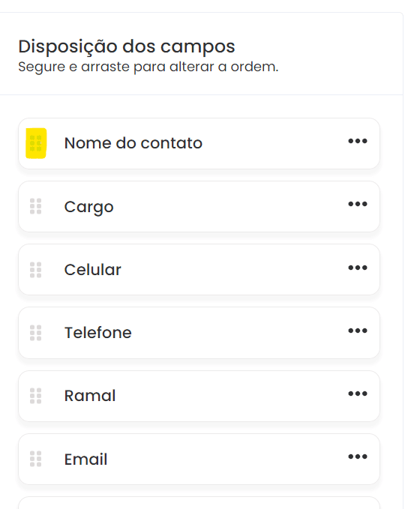Open the three-dot options for Ramal
The height and width of the screenshot is (509, 420).
(x=358, y=394)
